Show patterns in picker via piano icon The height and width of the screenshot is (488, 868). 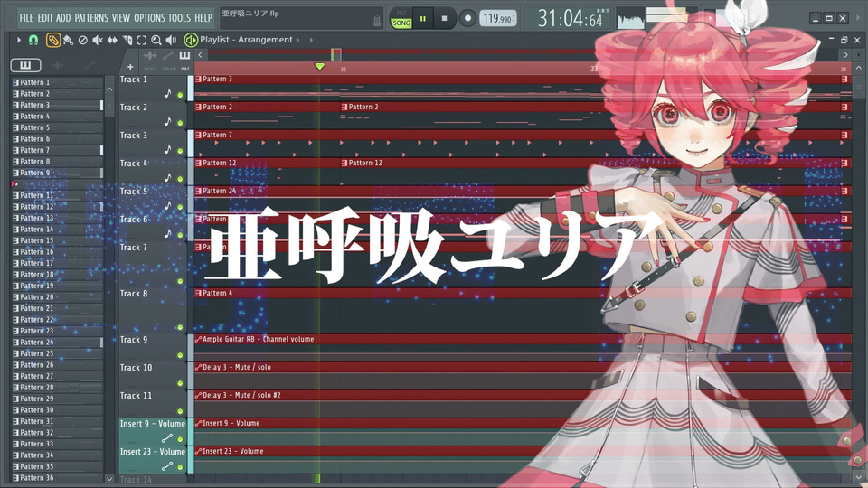(25, 65)
